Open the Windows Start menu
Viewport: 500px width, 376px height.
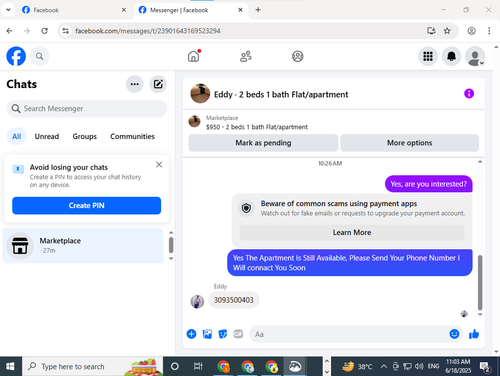point(10,366)
